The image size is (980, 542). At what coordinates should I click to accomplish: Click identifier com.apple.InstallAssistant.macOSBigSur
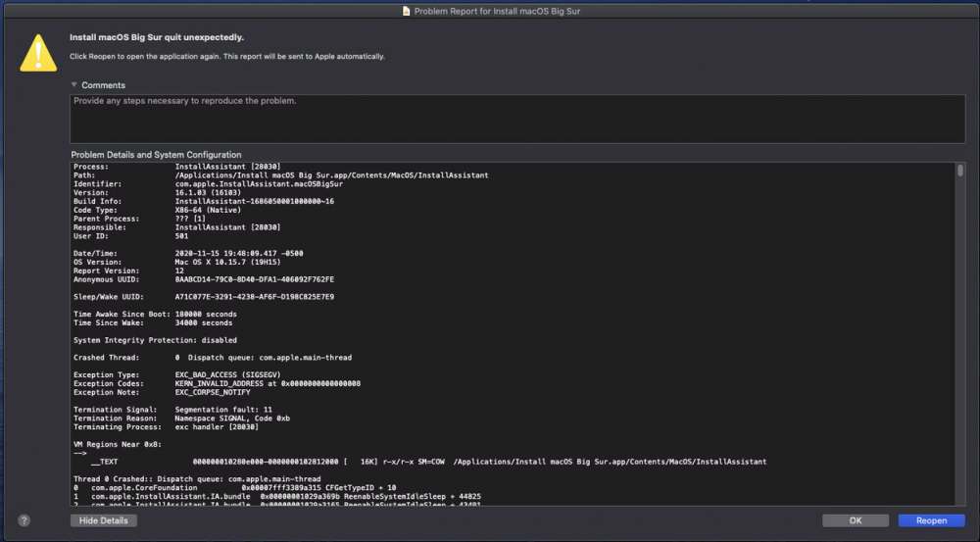259,184
